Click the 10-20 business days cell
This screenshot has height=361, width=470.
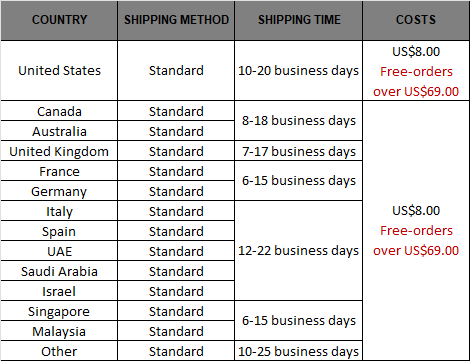tap(299, 71)
